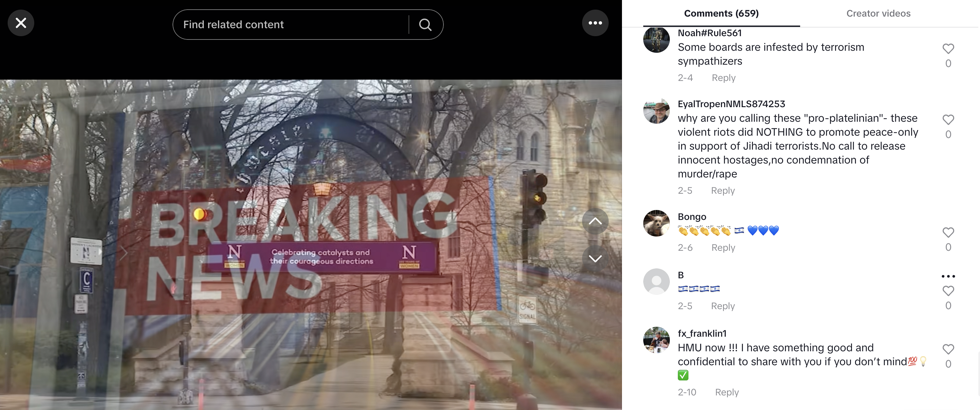
Task: Select the Comments (659) tab
Action: click(x=721, y=13)
